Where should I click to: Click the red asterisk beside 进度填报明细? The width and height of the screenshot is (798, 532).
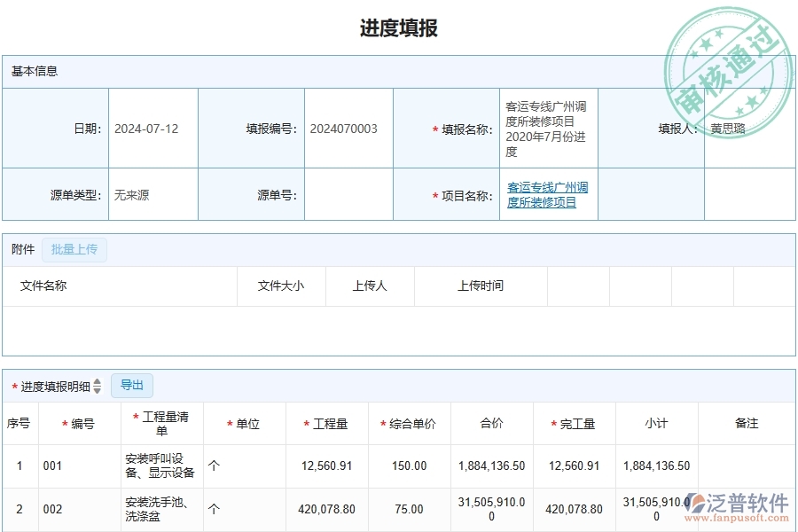[x=14, y=385]
